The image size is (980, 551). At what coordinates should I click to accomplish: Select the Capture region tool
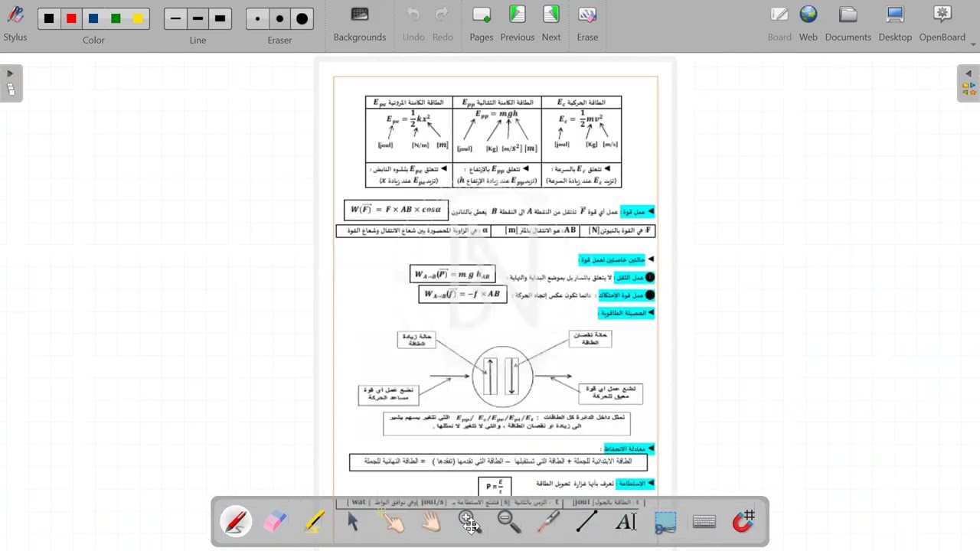point(665,522)
